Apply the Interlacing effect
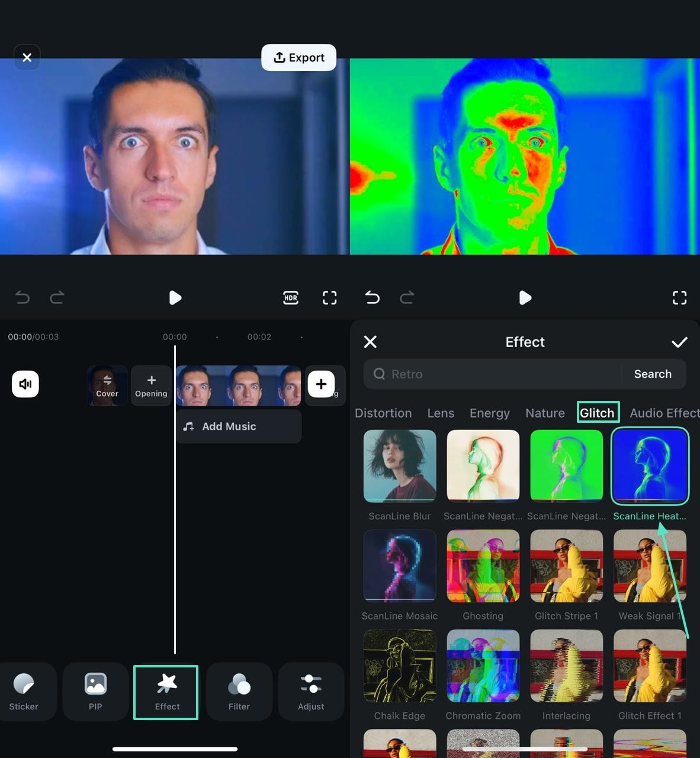This screenshot has height=758, width=700. 566,675
